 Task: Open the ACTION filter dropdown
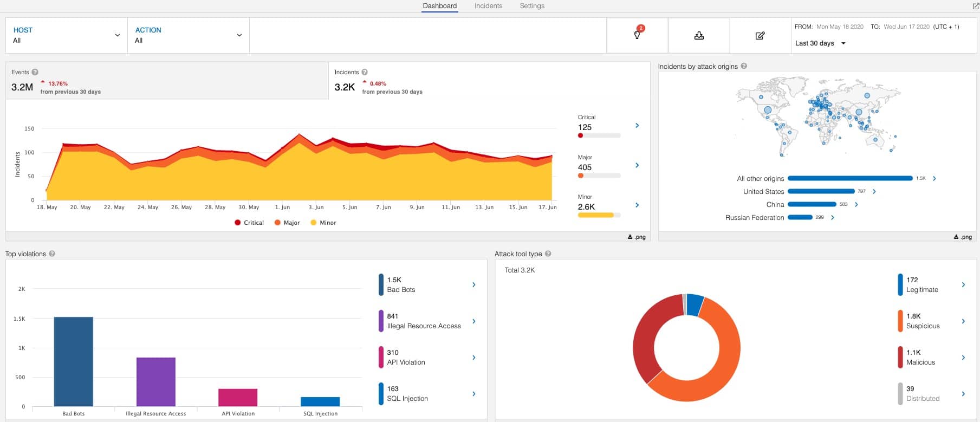[x=188, y=35]
